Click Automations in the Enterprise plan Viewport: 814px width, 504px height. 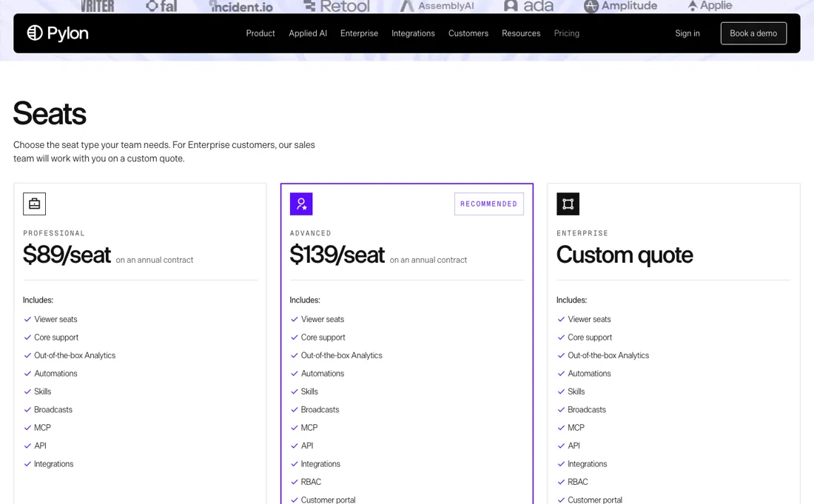pos(589,374)
